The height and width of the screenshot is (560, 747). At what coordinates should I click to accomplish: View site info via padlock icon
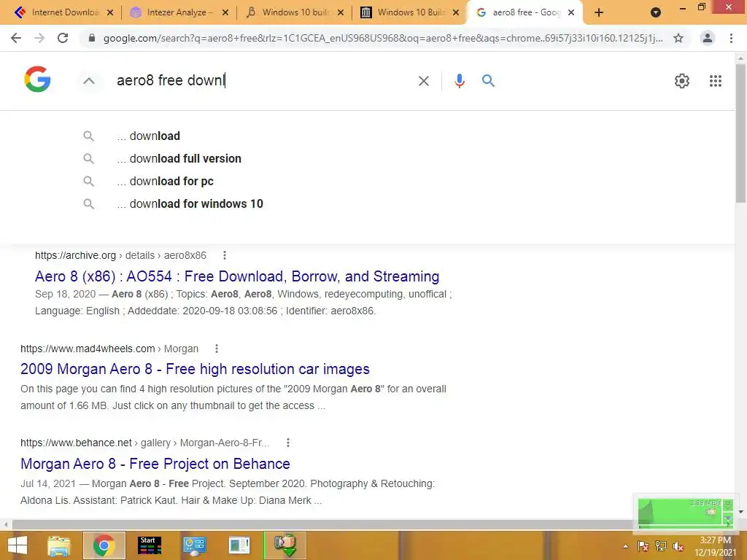click(x=92, y=38)
